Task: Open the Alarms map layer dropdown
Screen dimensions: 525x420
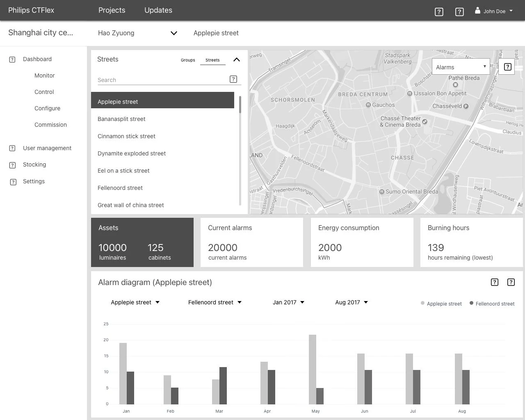Action: tap(461, 67)
